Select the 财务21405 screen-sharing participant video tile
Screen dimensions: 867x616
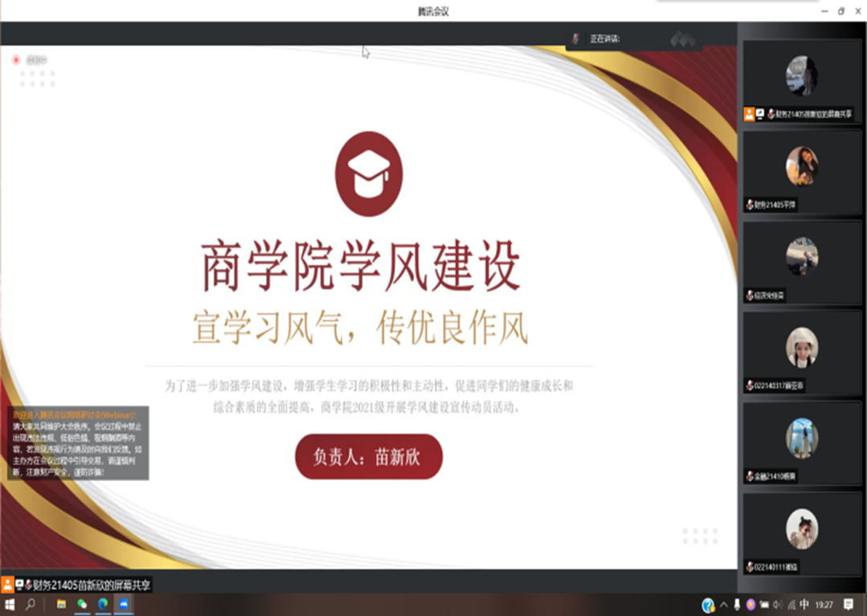tap(801, 80)
